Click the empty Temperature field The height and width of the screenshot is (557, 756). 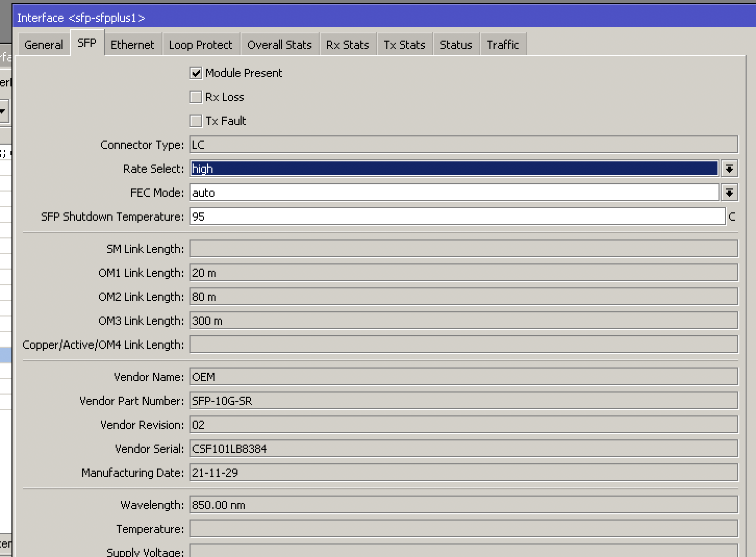click(464, 529)
